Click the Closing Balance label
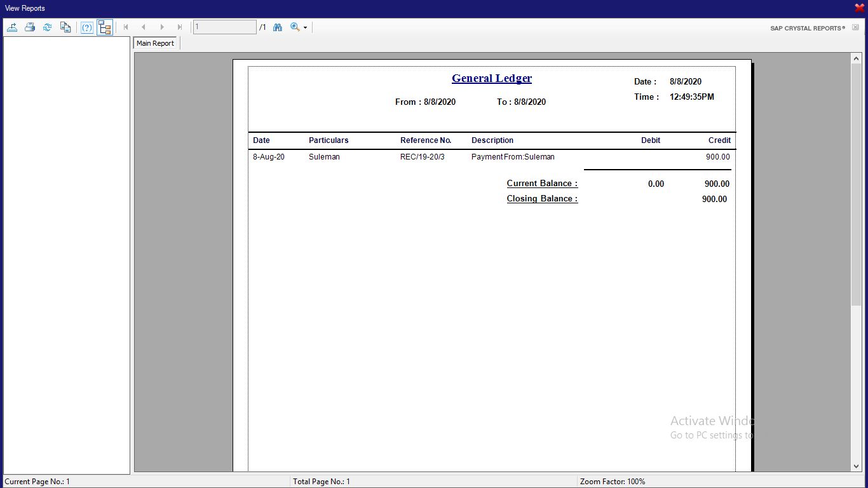Image resolution: width=868 pixels, height=488 pixels. [542, 199]
